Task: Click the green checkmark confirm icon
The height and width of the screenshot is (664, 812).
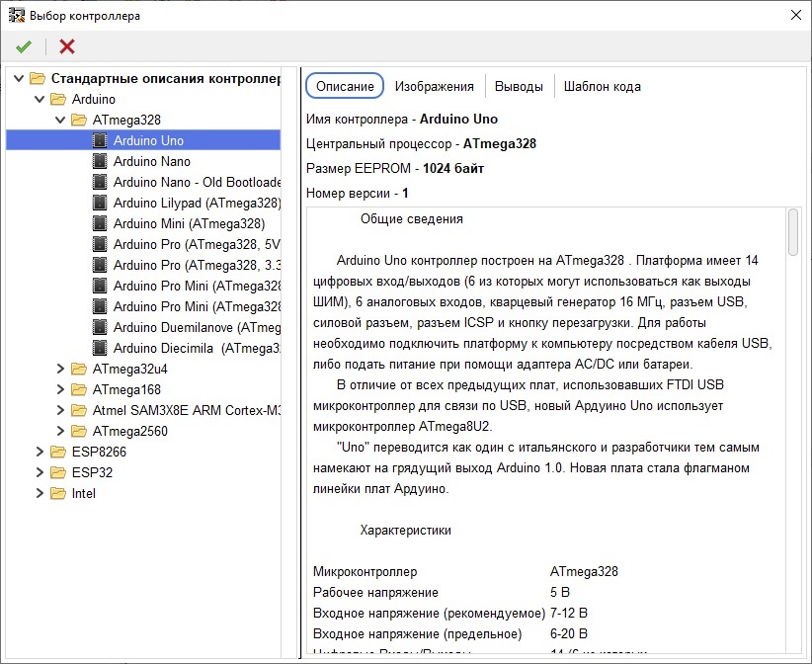Action: pyautogui.click(x=24, y=46)
